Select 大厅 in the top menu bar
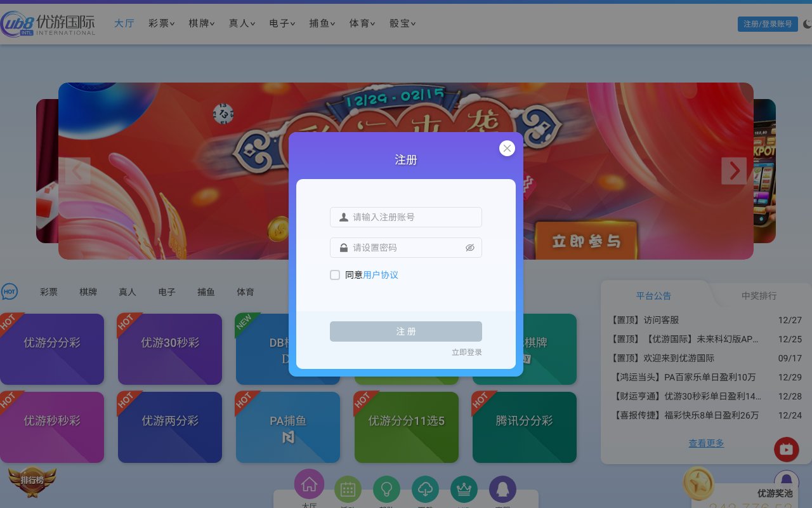The image size is (812, 508). [x=124, y=23]
